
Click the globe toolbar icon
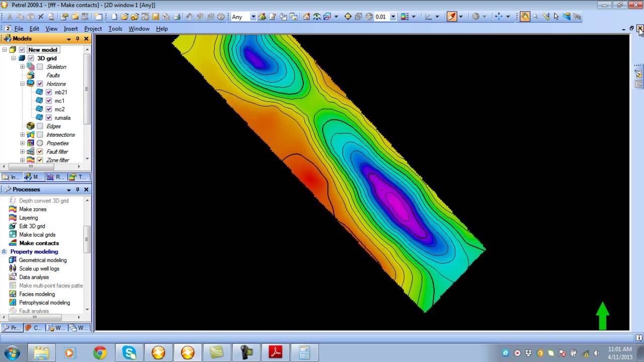475,17
